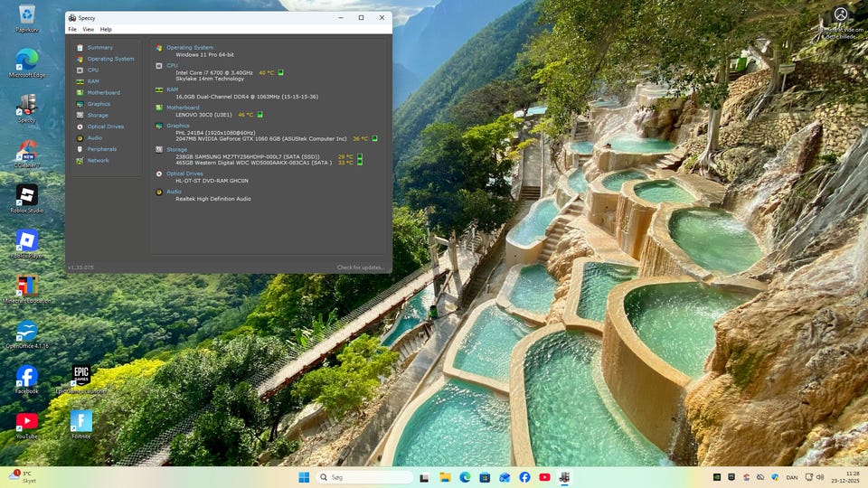Click the Peripherals sidebar item
Viewport: 868px width, 488px height.
[x=101, y=149]
